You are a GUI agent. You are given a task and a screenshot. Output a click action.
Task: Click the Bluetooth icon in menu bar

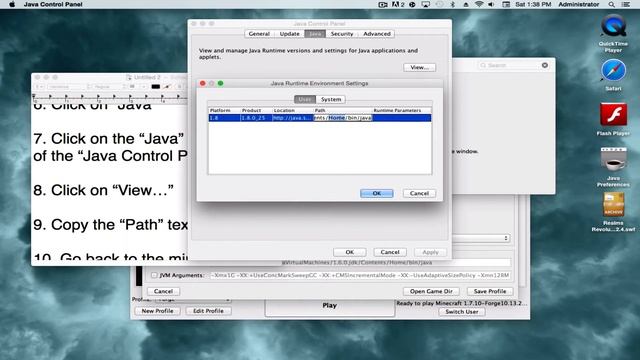[453, 4]
